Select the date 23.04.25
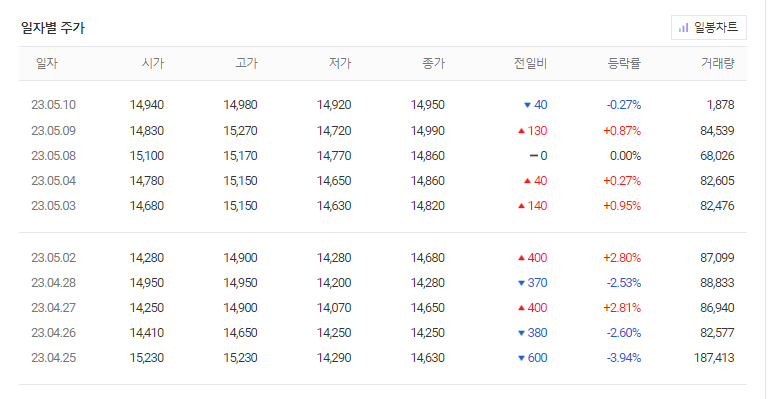Image resolution: width=771 pixels, height=399 pixels. 54,358
